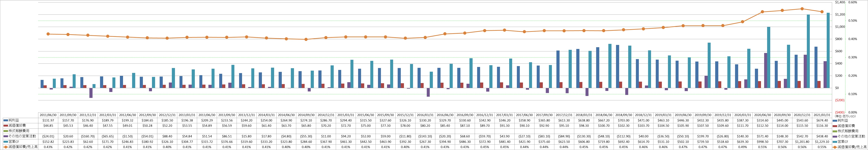Select the 株式報酬費用 row label on the left
Image resolution: width=868 pixels, height=150 pixels.
[19, 131]
